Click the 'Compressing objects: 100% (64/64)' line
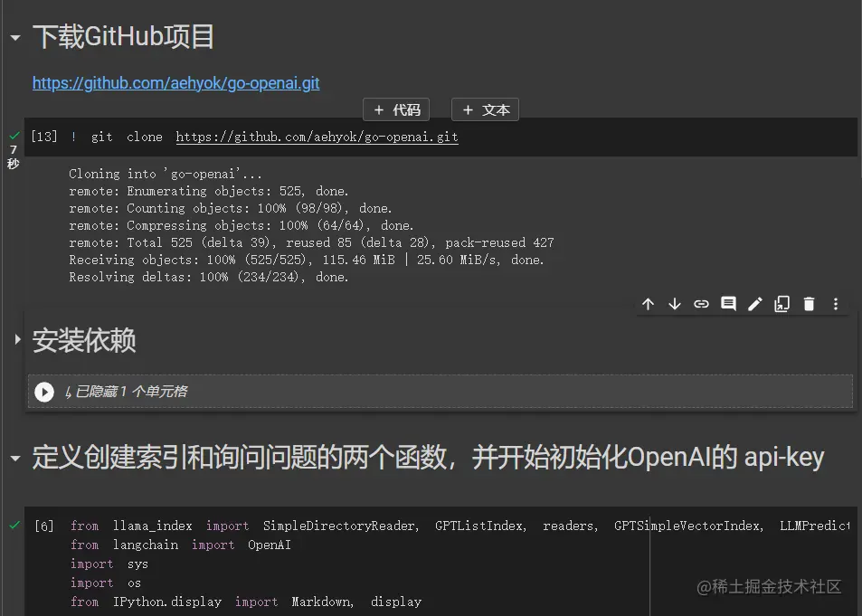The width and height of the screenshot is (862, 616). coord(242,225)
